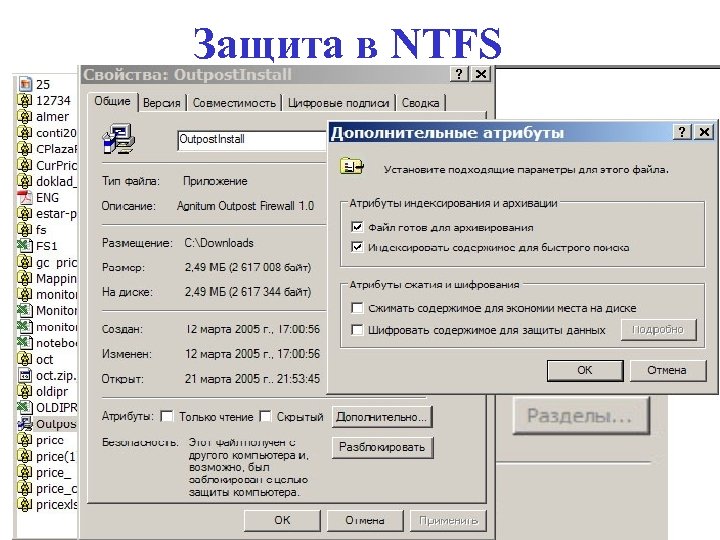Select the OLDIPR Excel file icon
The height and width of the screenshot is (540, 720).
pos(25,407)
